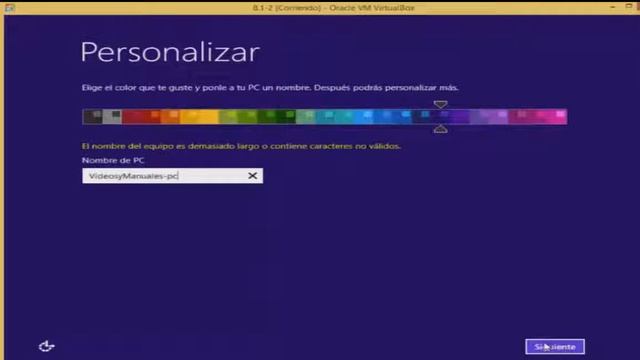Click the 'Elige el color que te guste' instruction
This screenshot has width=640, height=360.
click(x=270, y=88)
